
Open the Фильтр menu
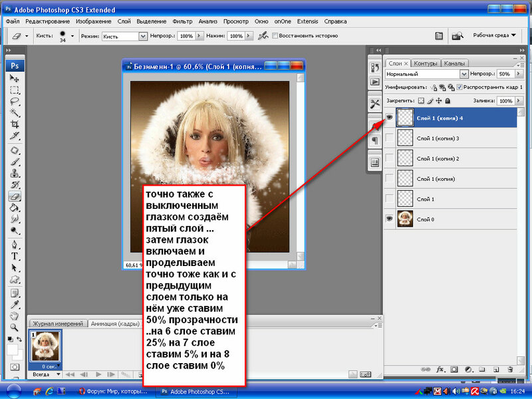(x=182, y=21)
